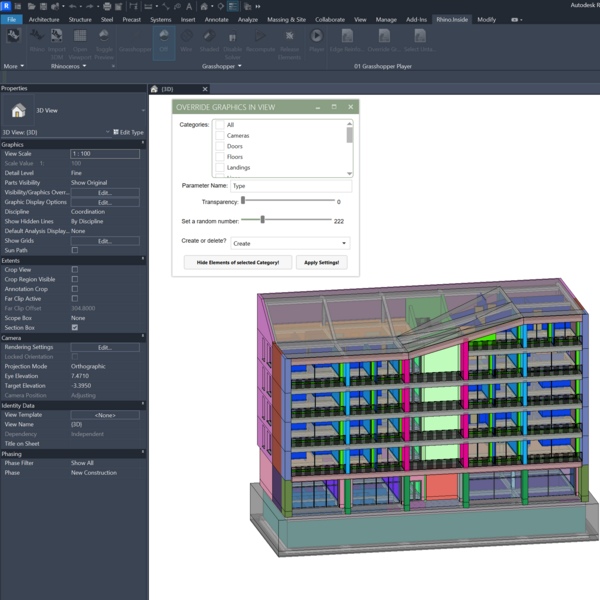Image resolution: width=600 pixels, height=600 pixels.
Task: Click the Revit application logo icon
Action: click(6, 6)
